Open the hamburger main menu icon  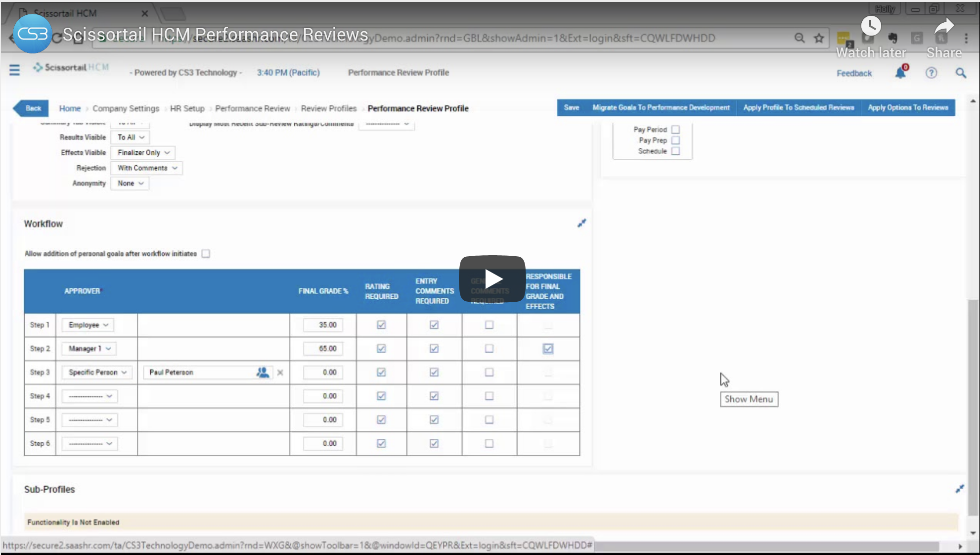coord(14,70)
